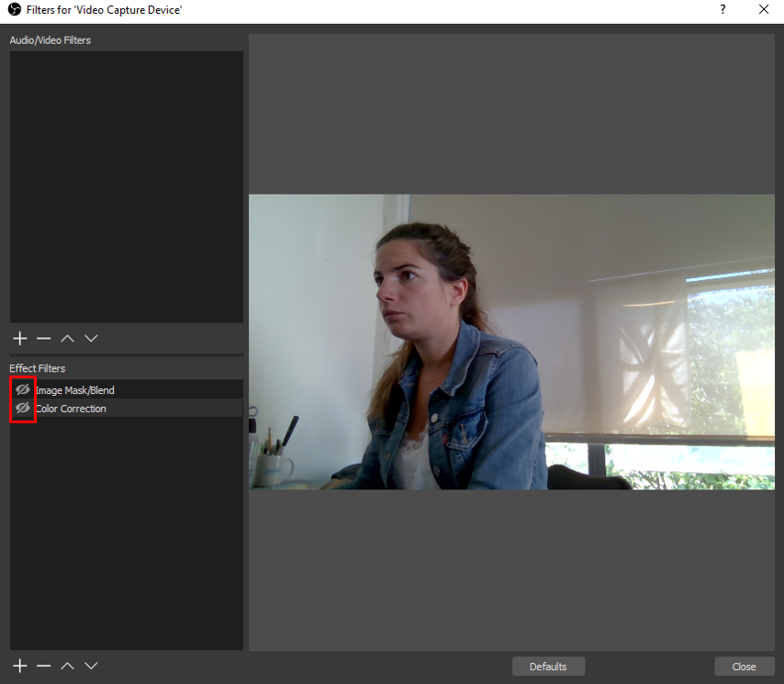Viewport: 784px width, 684px height.
Task: Move audio/video filter down arrow
Action: pos(91,339)
